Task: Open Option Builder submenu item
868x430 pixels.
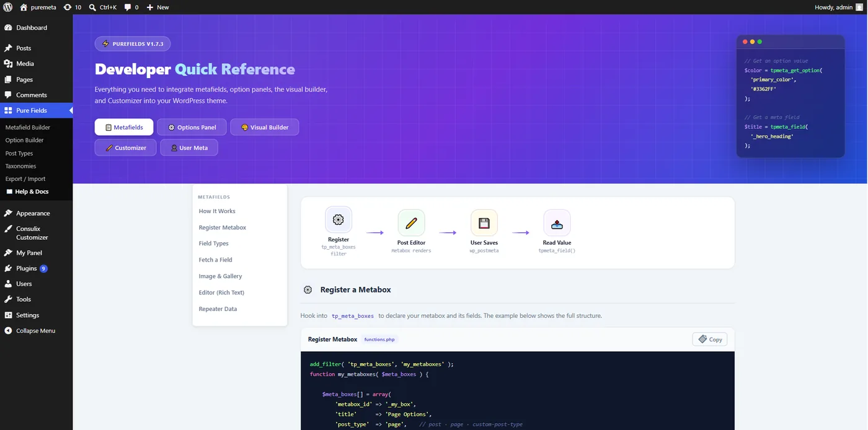Action: pos(25,141)
